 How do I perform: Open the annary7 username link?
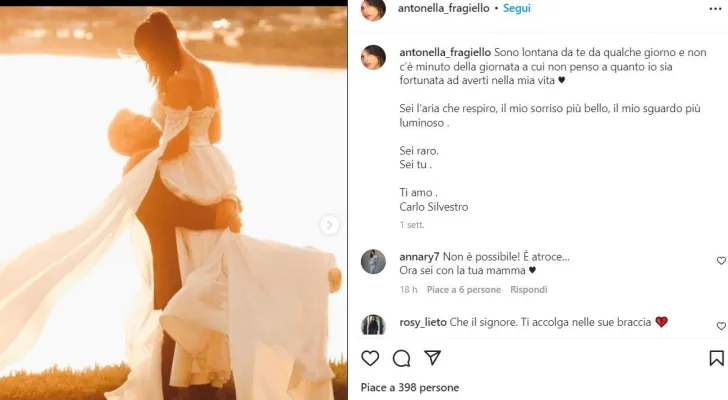point(418,256)
